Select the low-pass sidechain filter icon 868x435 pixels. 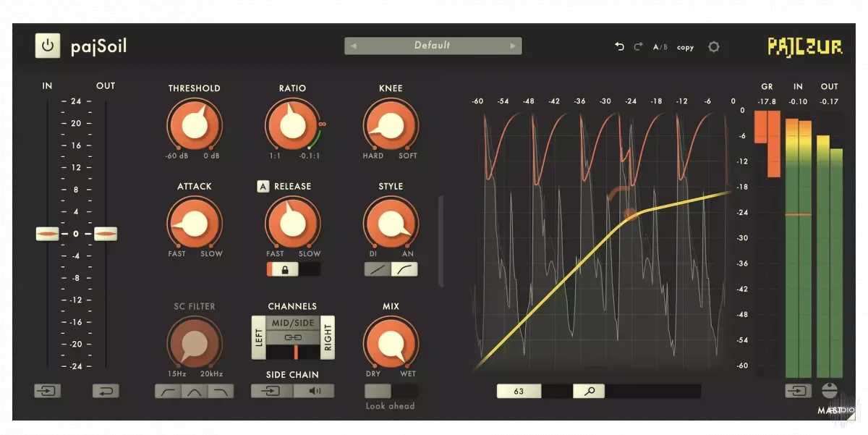[221, 392]
